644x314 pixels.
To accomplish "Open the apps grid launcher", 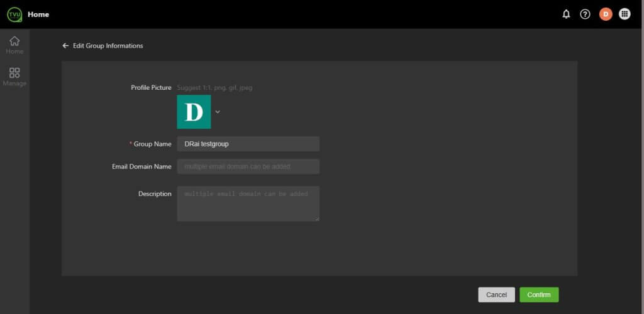I will pyautogui.click(x=625, y=14).
